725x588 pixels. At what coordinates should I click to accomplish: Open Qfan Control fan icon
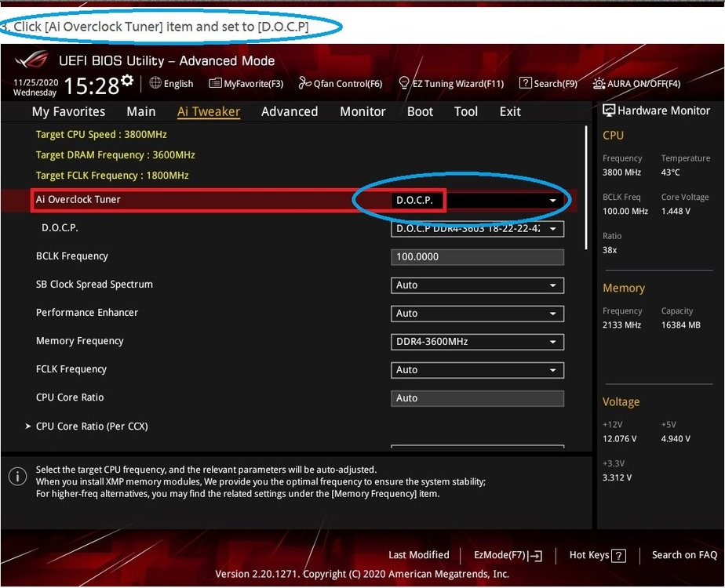[305, 83]
